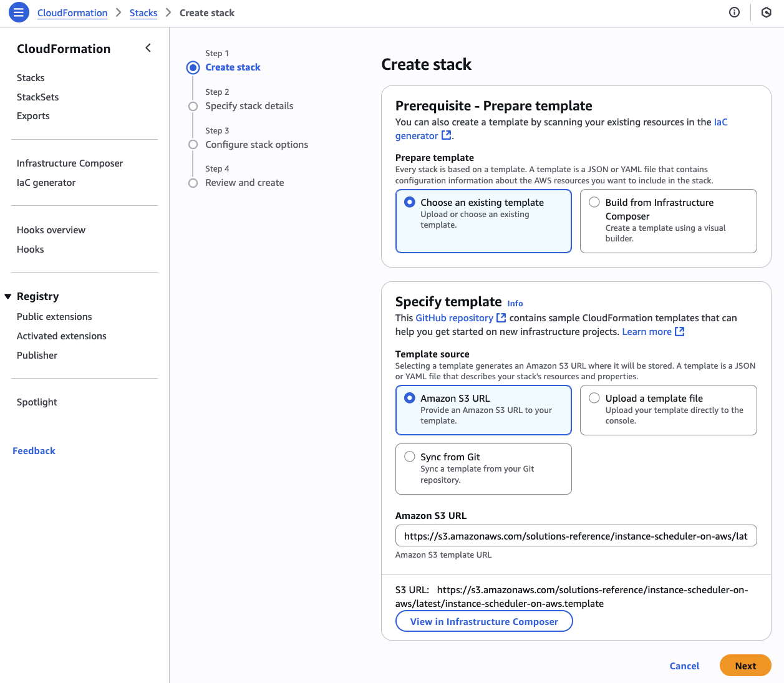Click Step 4 Review and create
The height and width of the screenshot is (683, 784).
coord(244,183)
